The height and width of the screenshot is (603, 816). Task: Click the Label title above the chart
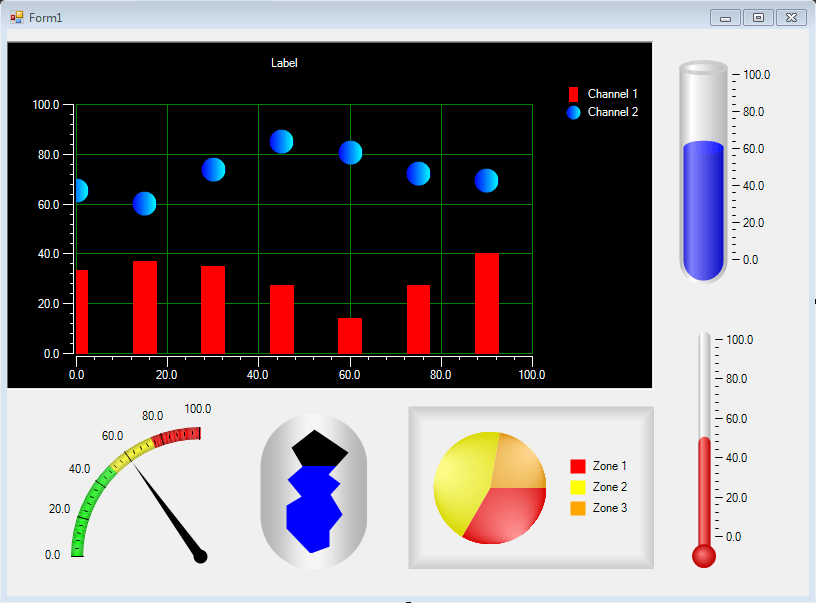(283, 62)
